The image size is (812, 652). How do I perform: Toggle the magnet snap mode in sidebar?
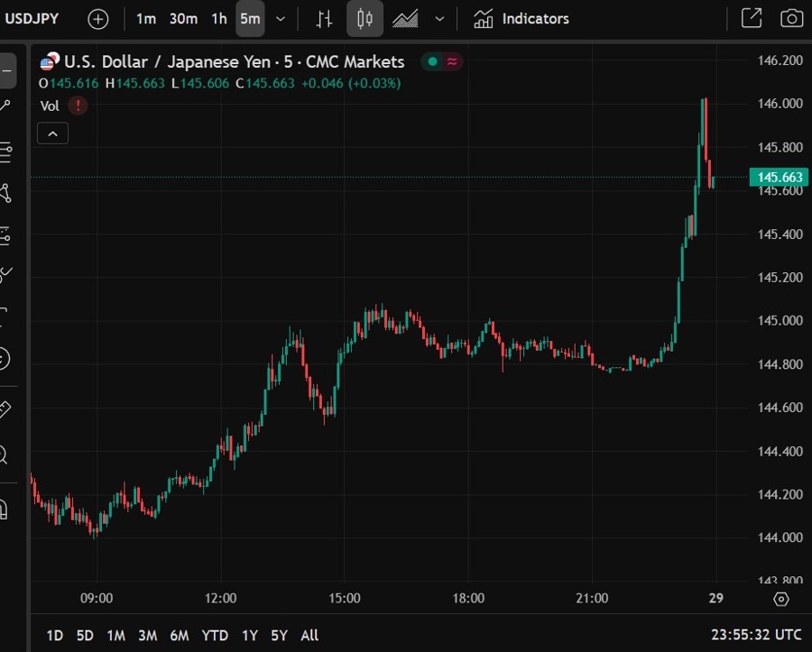click(x=5, y=510)
